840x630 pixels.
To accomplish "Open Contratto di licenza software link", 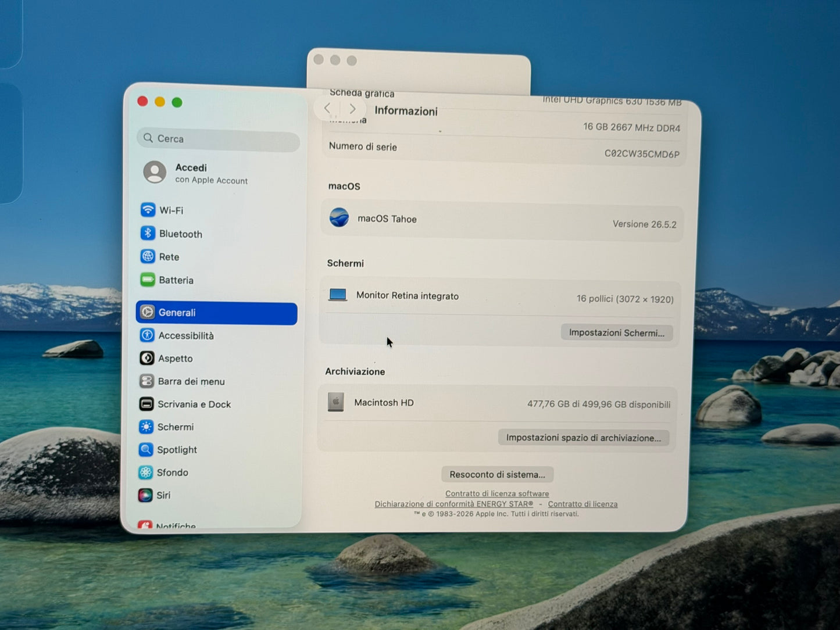I will [497, 493].
